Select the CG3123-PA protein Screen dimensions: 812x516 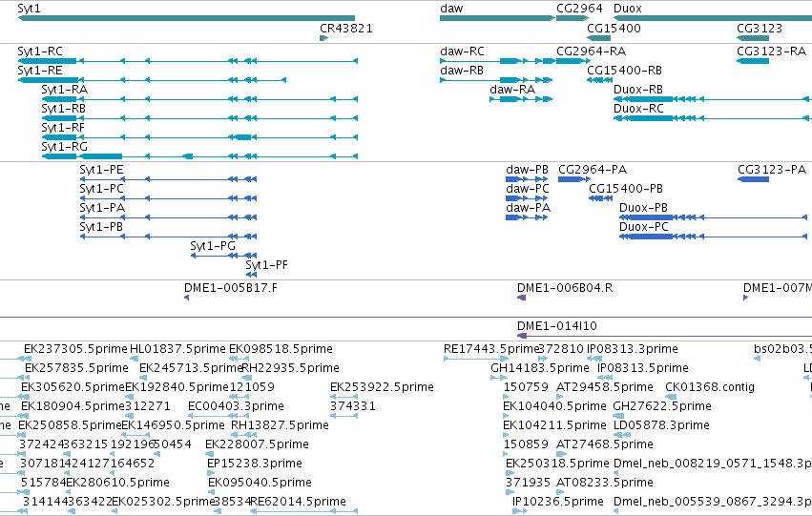point(754,179)
